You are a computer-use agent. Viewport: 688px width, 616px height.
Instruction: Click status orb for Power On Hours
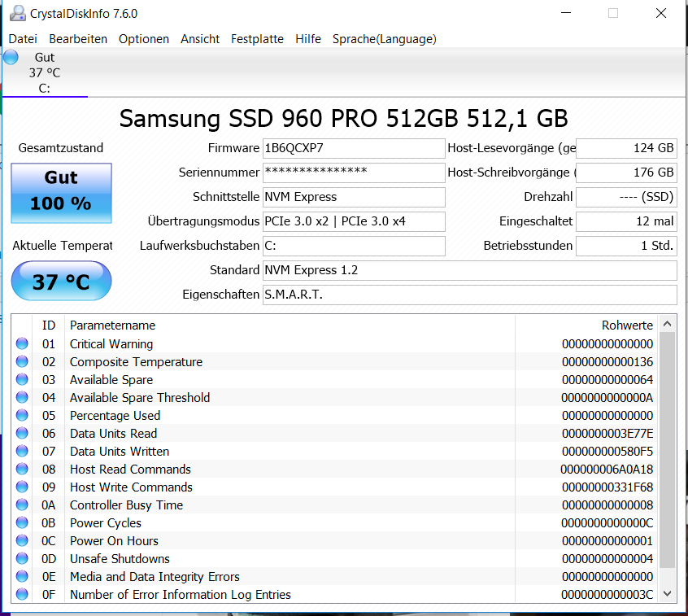22,540
